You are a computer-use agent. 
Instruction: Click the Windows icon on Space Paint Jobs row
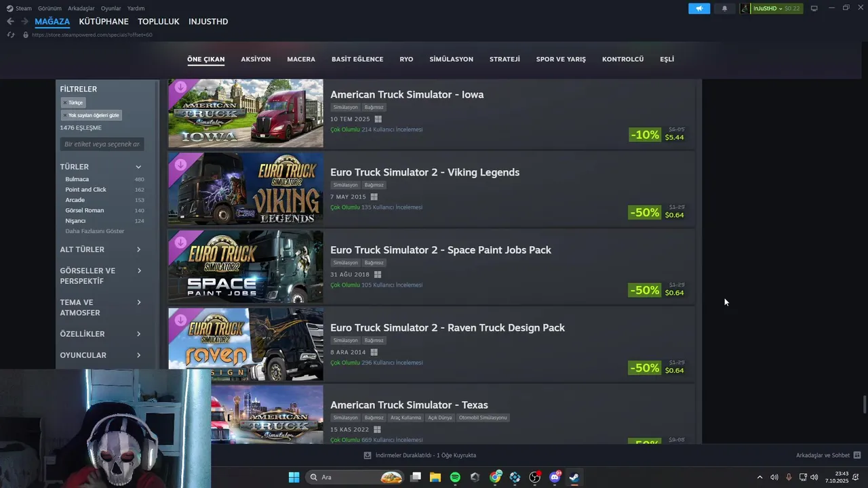pyautogui.click(x=378, y=274)
